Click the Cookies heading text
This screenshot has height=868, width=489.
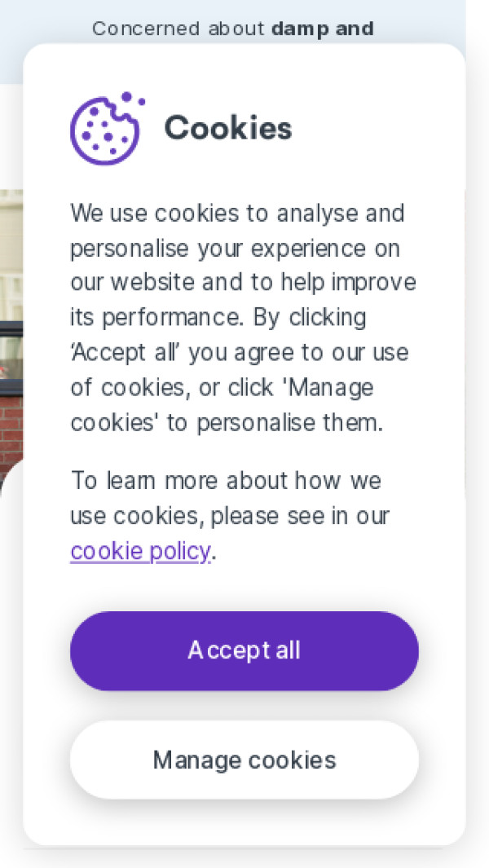tap(228, 128)
